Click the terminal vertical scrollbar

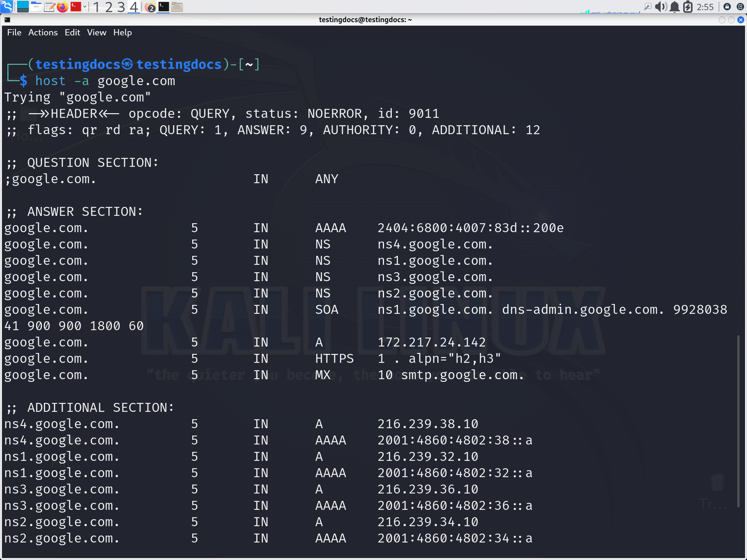[x=738, y=421]
